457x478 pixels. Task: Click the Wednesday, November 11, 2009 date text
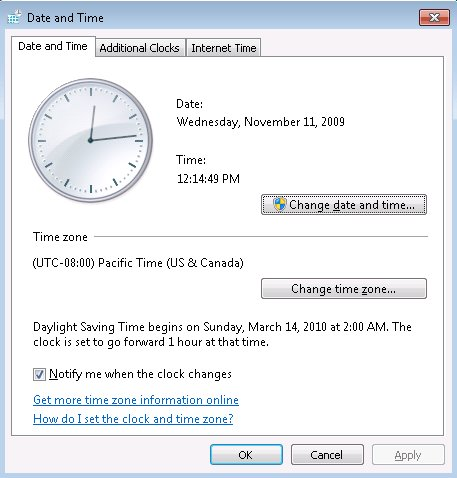[260, 122]
